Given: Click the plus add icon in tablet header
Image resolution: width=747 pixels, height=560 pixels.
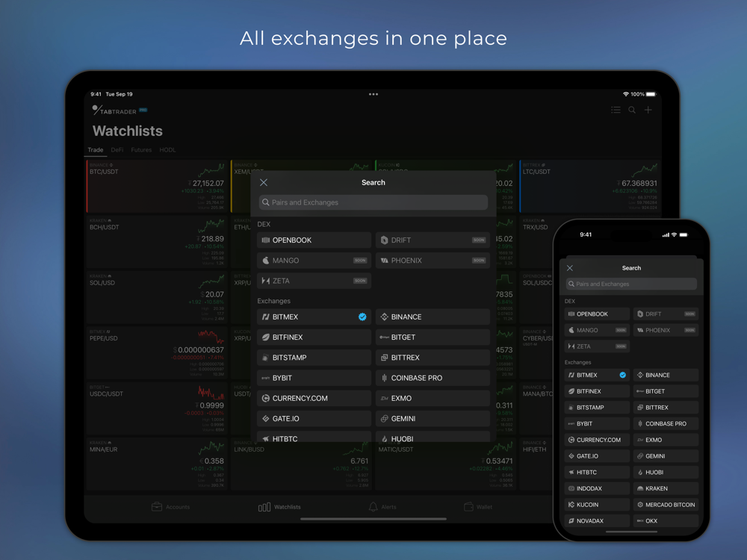Looking at the screenshot, I should pyautogui.click(x=648, y=110).
